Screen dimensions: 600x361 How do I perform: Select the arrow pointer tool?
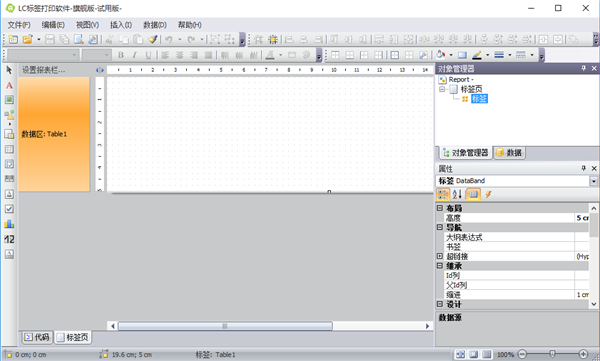9,70
